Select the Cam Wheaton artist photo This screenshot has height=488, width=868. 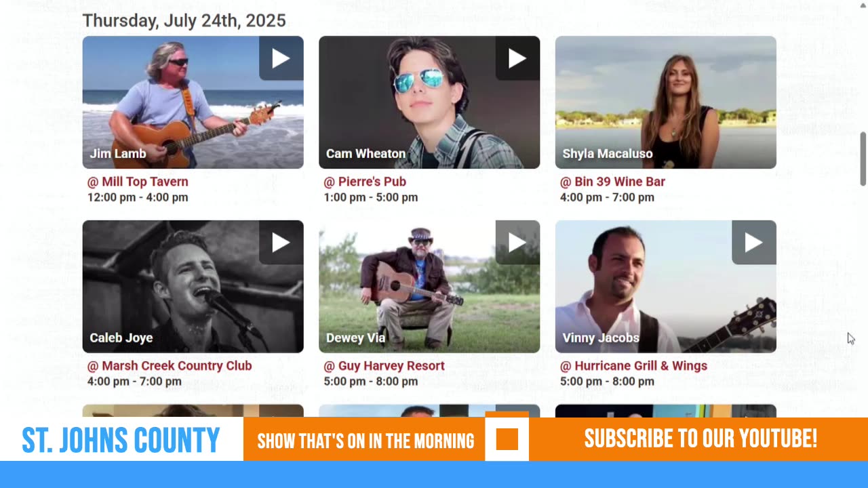pyautogui.click(x=429, y=102)
